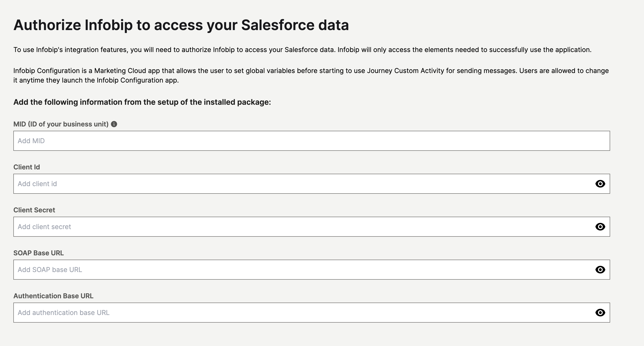Click the 'Authentication Base URL' label
This screenshot has height=346, width=644.
point(53,296)
